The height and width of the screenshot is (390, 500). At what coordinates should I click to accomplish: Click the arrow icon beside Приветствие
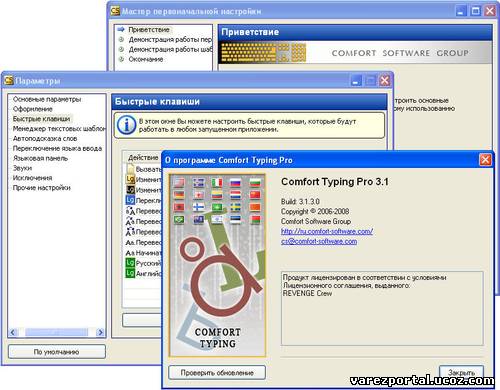[121, 29]
